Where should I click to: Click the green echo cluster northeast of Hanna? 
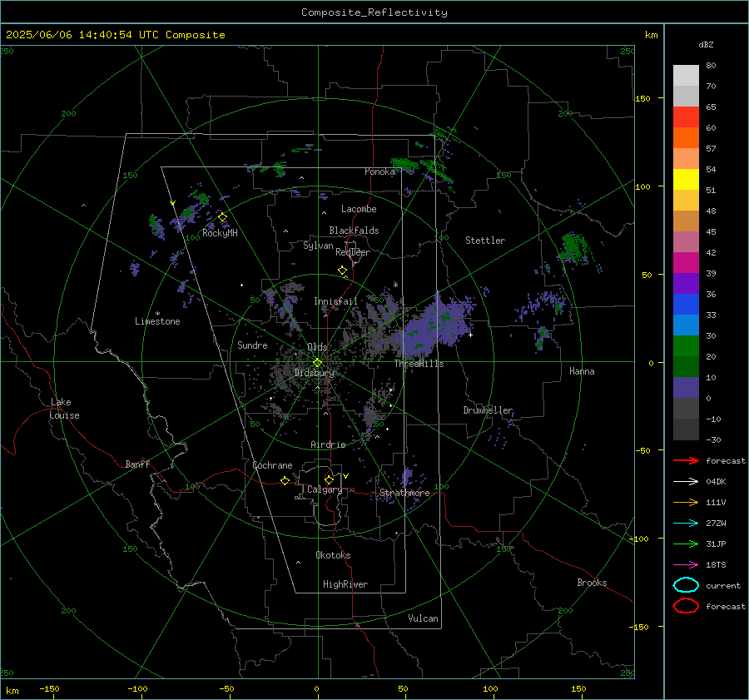(573, 249)
